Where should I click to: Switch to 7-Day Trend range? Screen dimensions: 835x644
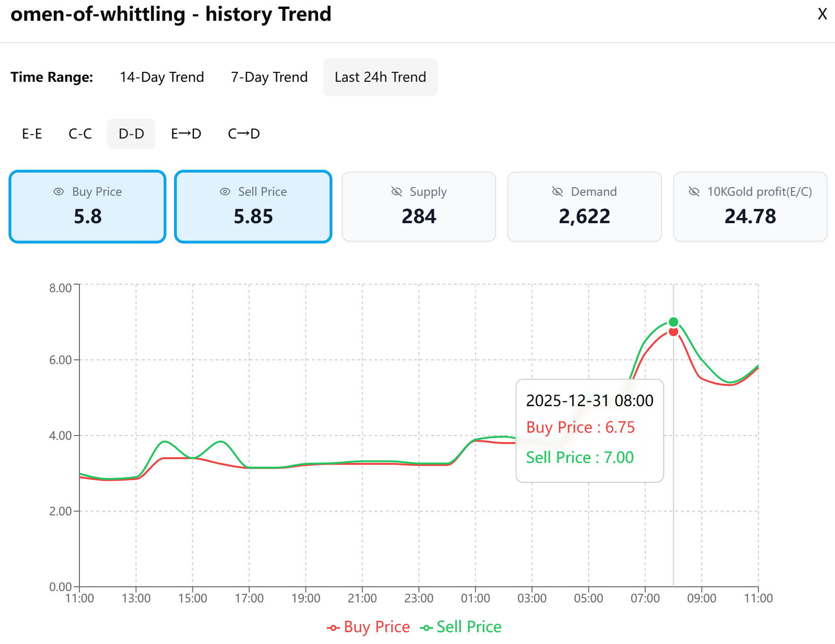tap(269, 77)
